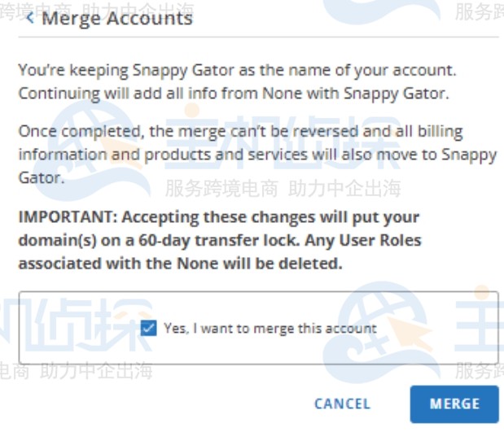Uncheck the merge confirmation checkbox
This screenshot has height=432, width=504.
[x=148, y=328]
